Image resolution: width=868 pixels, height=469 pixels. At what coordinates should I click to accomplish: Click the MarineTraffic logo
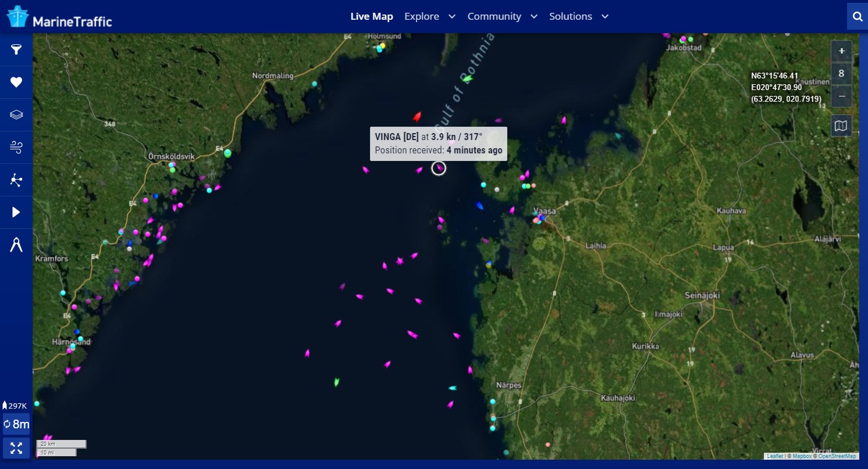click(x=59, y=17)
